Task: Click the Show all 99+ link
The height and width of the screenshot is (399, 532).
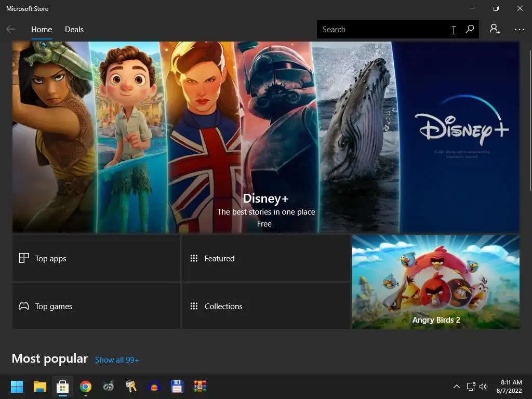Action: point(117,360)
